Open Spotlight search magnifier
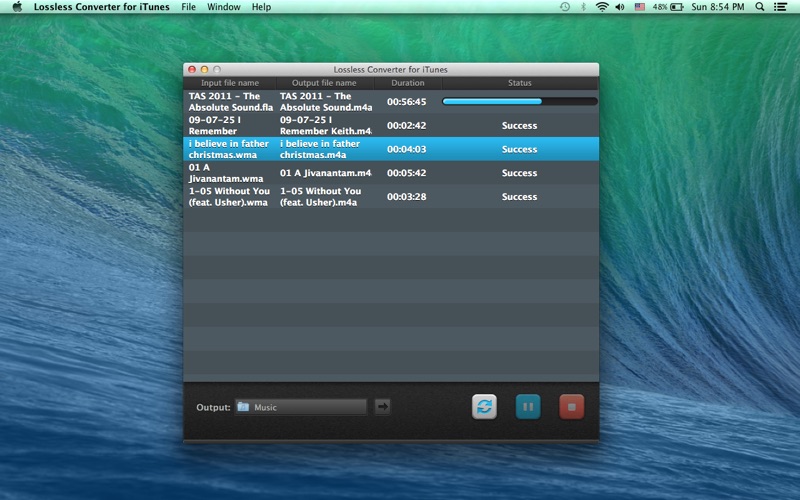Screen dimensions: 800x500 [760, 7]
